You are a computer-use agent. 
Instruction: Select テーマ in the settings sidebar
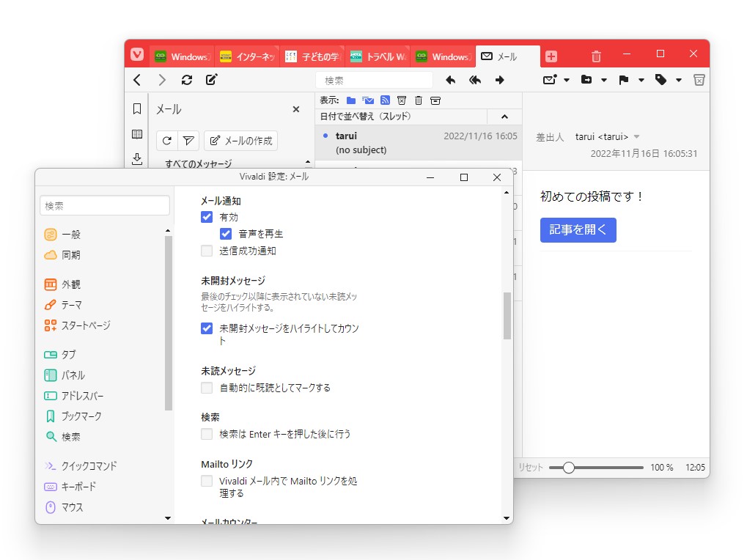(x=73, y=305)
